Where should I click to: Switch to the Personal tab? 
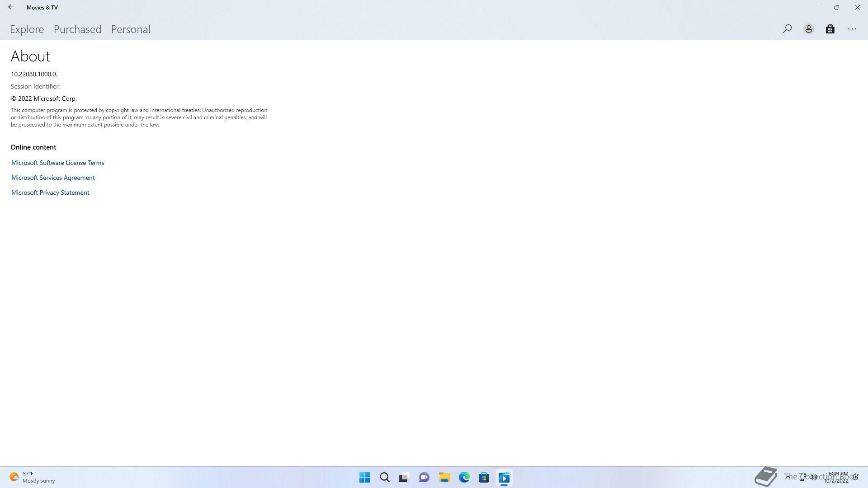[x=131, y=29]
